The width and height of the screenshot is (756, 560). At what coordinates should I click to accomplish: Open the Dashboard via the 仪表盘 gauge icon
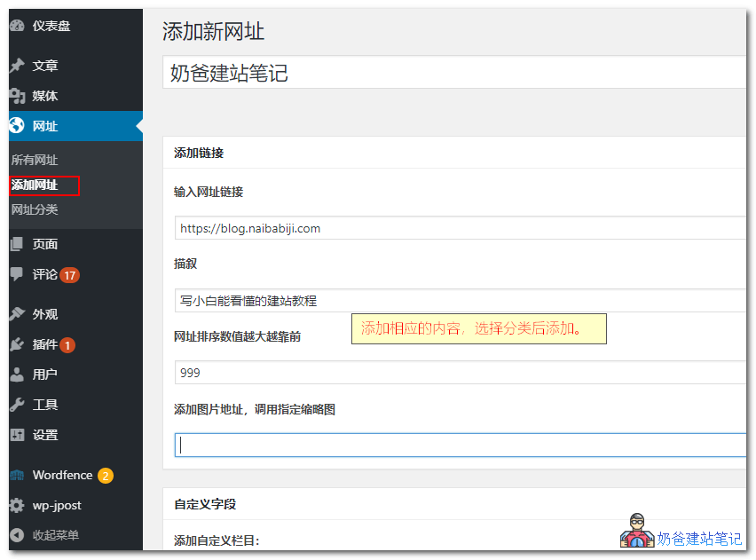coord(20,26)
